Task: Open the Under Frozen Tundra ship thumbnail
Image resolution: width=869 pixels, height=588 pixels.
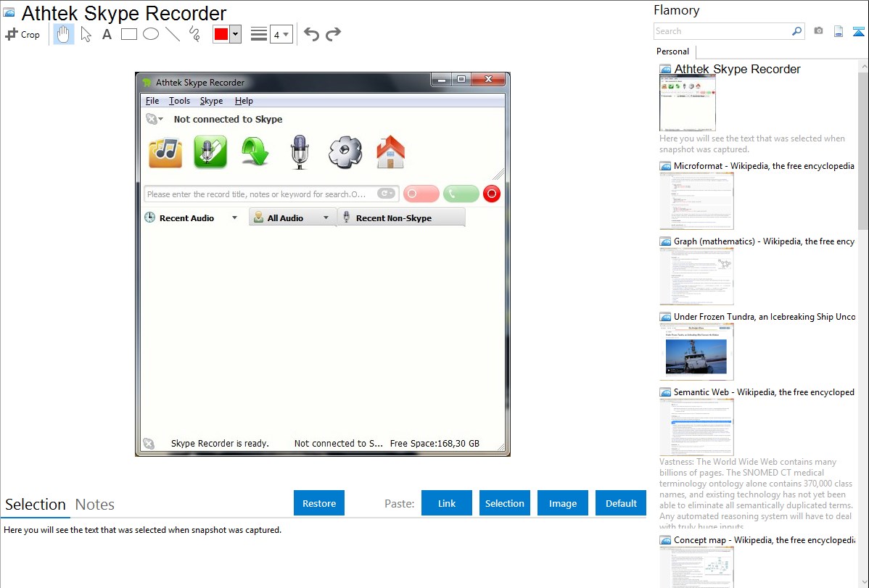Action: (696, 352)
